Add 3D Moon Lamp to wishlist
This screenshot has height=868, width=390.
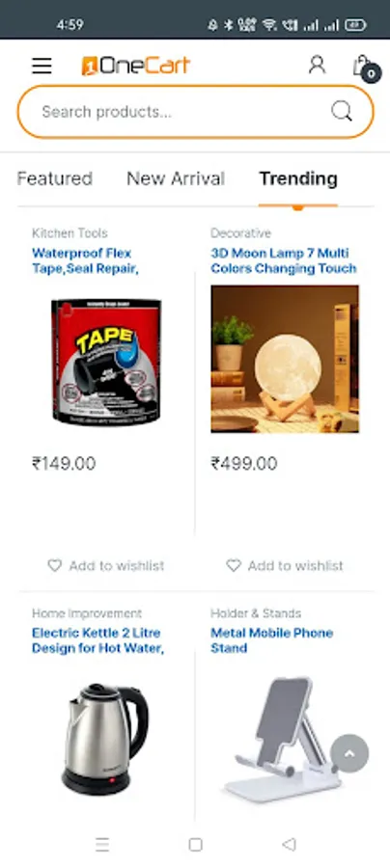(285, 565)
